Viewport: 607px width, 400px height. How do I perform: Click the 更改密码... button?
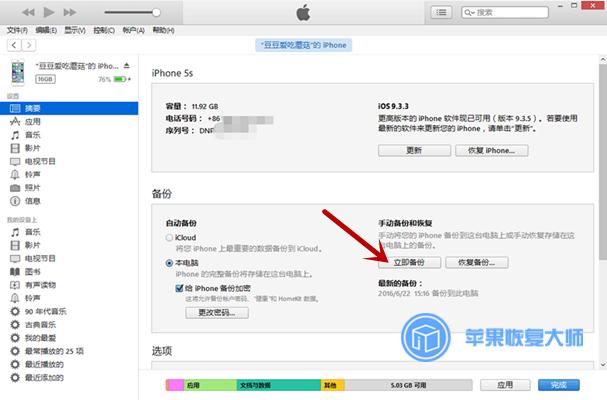coord(217,312)
